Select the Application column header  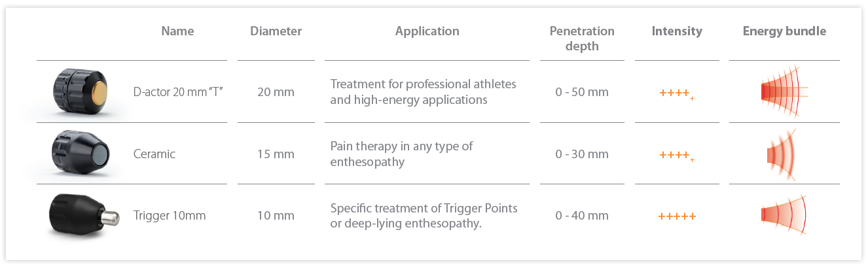(x=427, y=31)
